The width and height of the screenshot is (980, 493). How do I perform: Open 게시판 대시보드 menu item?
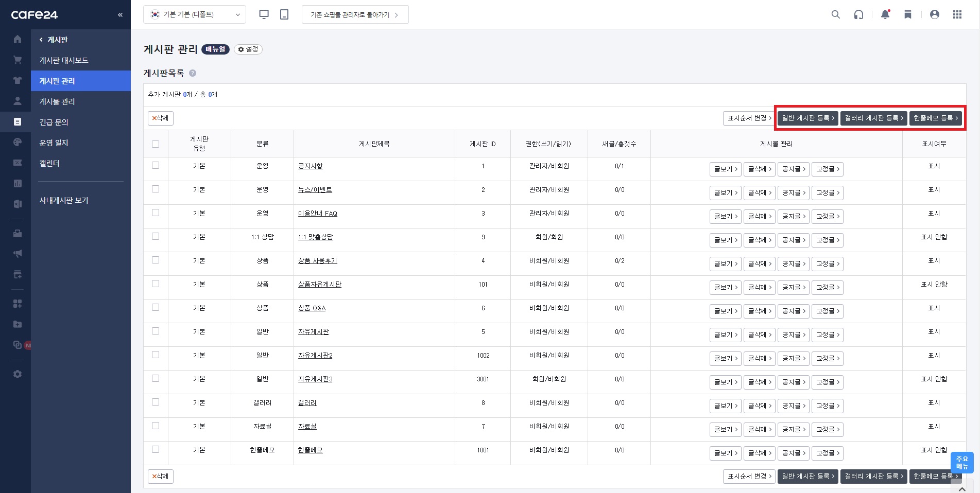click(x=81, y=60)
